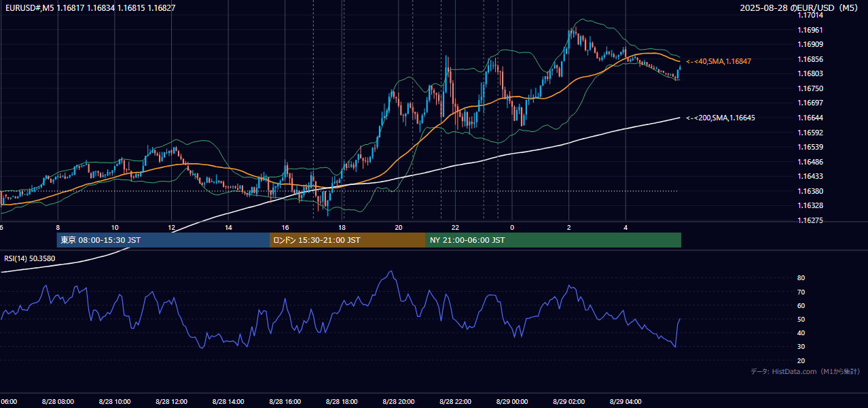
Task: Click the bottom date label 8/28 12:00
Action: coord(171,402)
